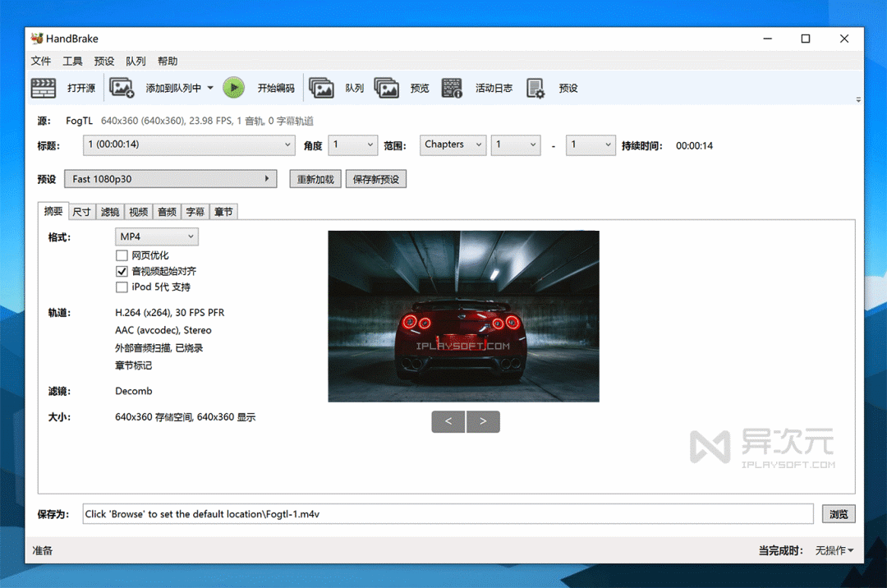This screenshot has width=887, height=588.
Task: Switch to the video settings tab
Action: click(138, 211)
